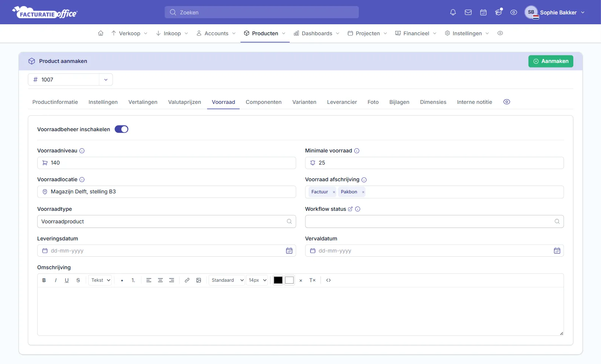Show Voorraadniveau info tooltip
The height and width of the screenshot is (364, 601).
pyautogui.click(x=82, y=151)
